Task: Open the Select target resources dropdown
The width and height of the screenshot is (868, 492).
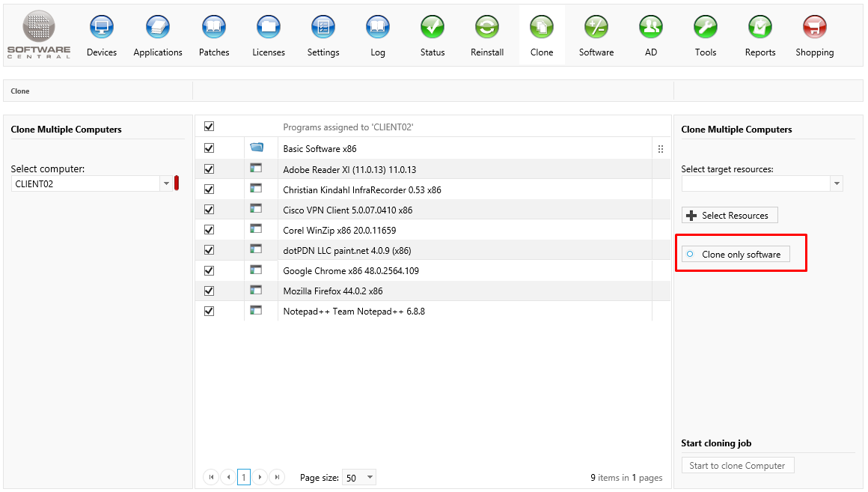Action: click(837, 183)
